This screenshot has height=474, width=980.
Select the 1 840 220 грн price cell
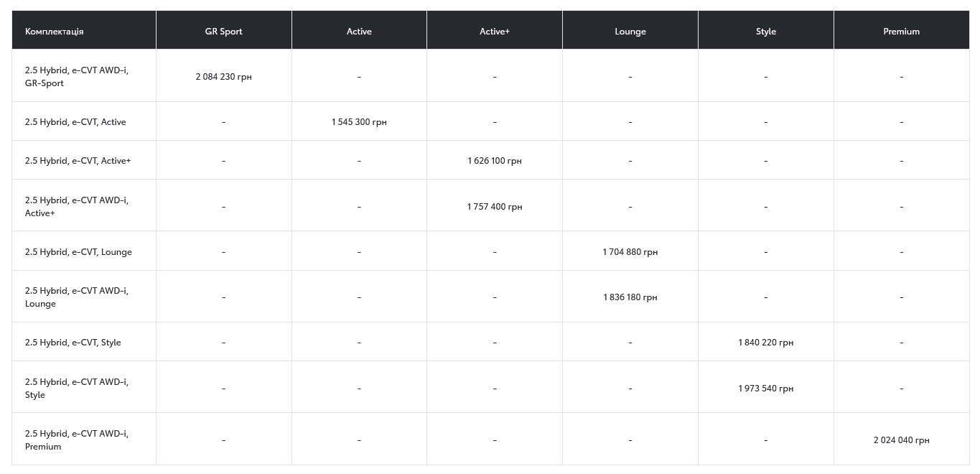(766, 343)
